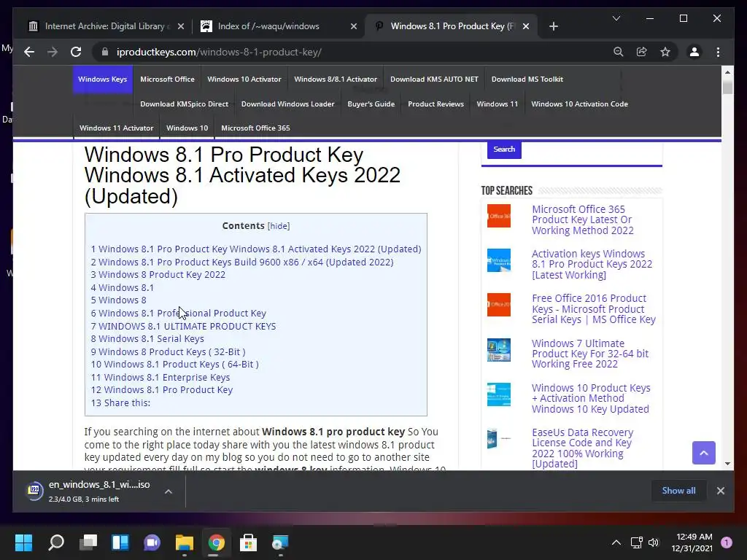747x560 pixels.
Task: Click the scroll-to-top arrow button
Action: (704, 453)
